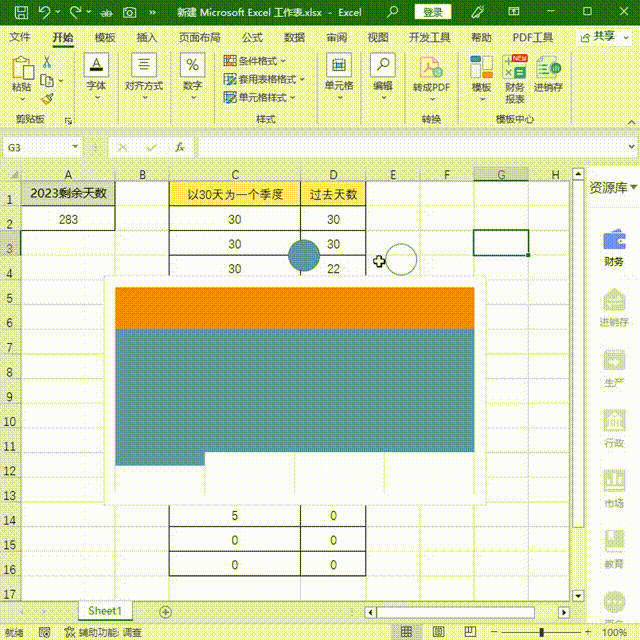This screenshot has height=640, width=640.
Task: Click 辅助功能: 调查 in status bar
Action: click(x=103, y=632)
